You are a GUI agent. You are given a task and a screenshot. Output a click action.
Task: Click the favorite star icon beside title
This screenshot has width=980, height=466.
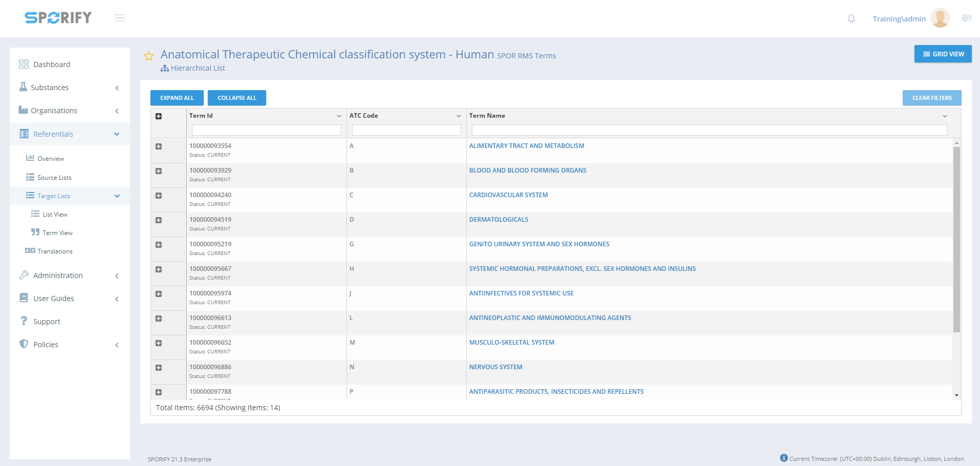pyautogui.click(x=149, y=56)
